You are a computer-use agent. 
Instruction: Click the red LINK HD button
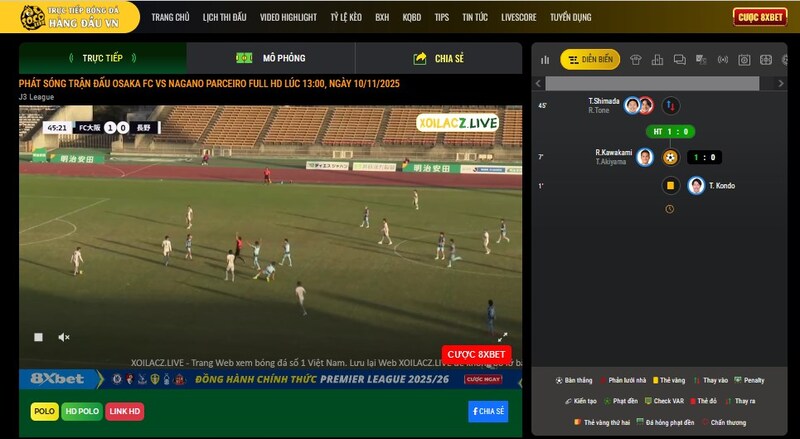(125, 411)
